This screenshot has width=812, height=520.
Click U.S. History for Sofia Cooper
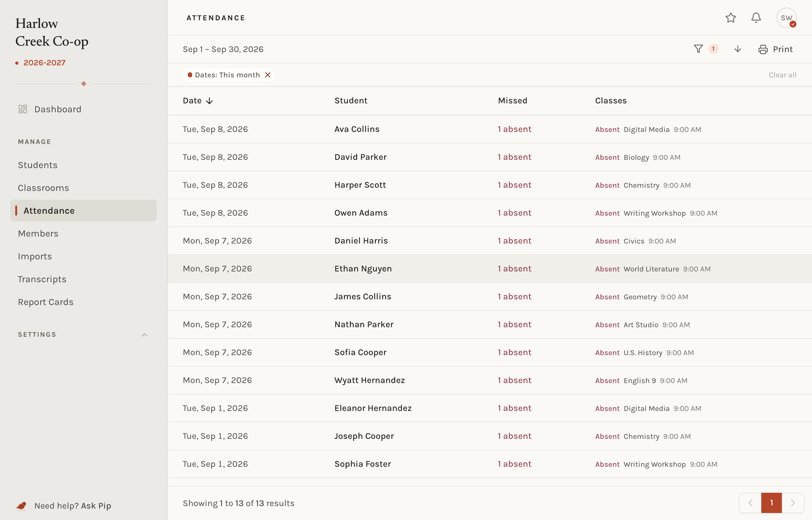pos(643,353)
